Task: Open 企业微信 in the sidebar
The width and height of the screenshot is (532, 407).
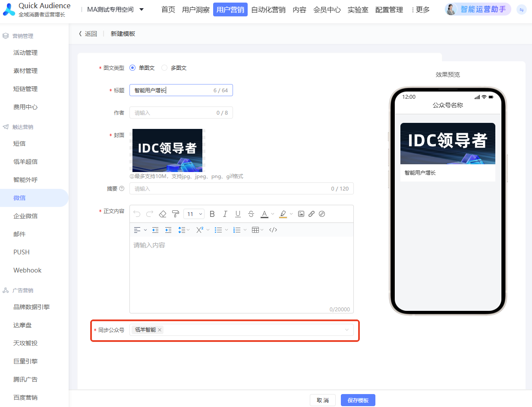Action: [x=25, y=216]
